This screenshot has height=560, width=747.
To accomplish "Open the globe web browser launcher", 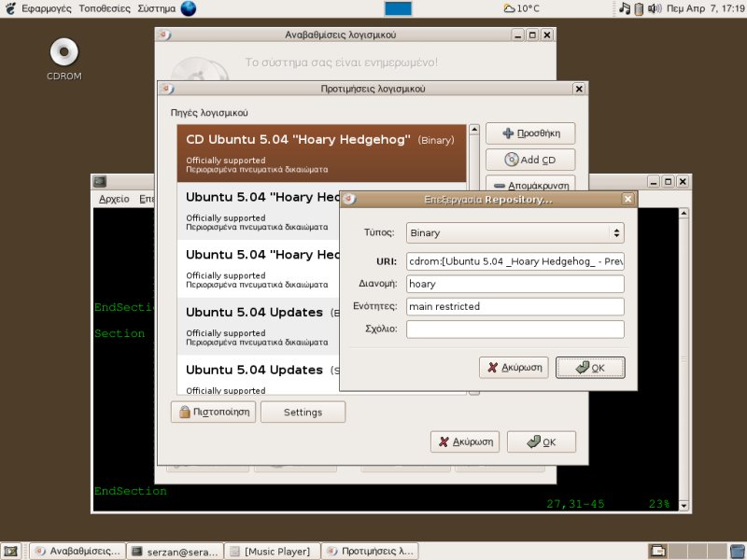I will pyautogui.click(x=189, y=8).
